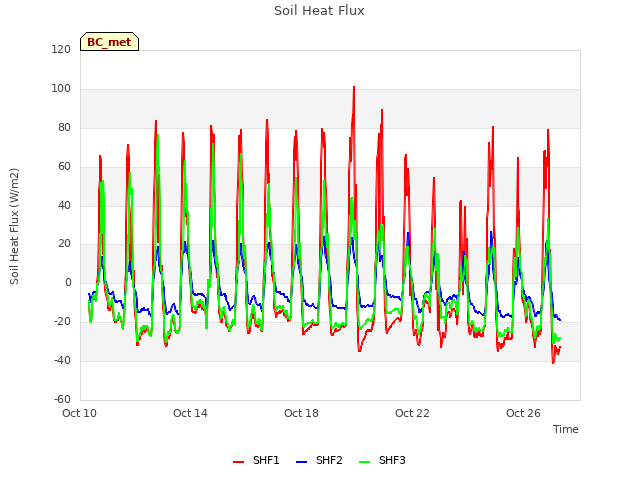
Task: Click the 100 y-axis tick label
Action: (x=61, y=89)
